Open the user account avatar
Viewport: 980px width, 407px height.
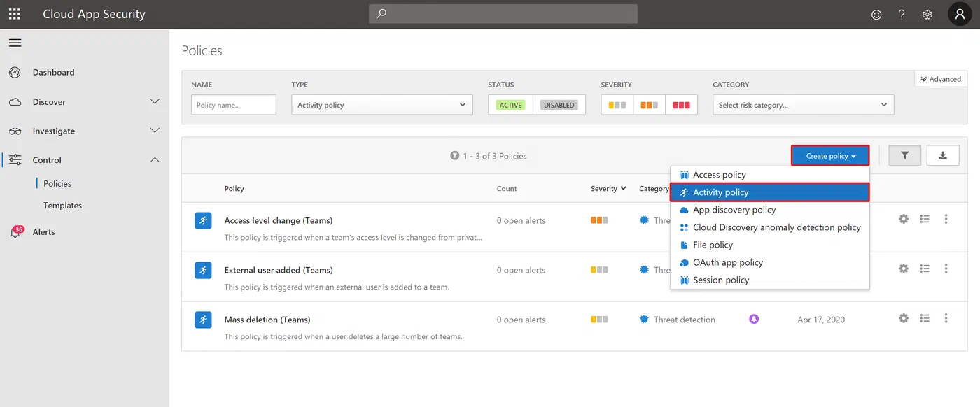coord(960,14)
